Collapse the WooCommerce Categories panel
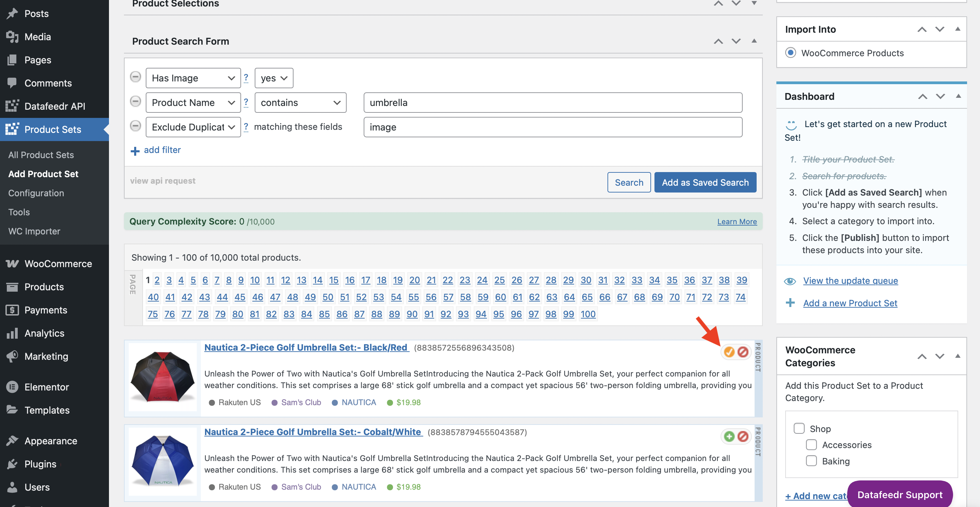 point(958,356)
